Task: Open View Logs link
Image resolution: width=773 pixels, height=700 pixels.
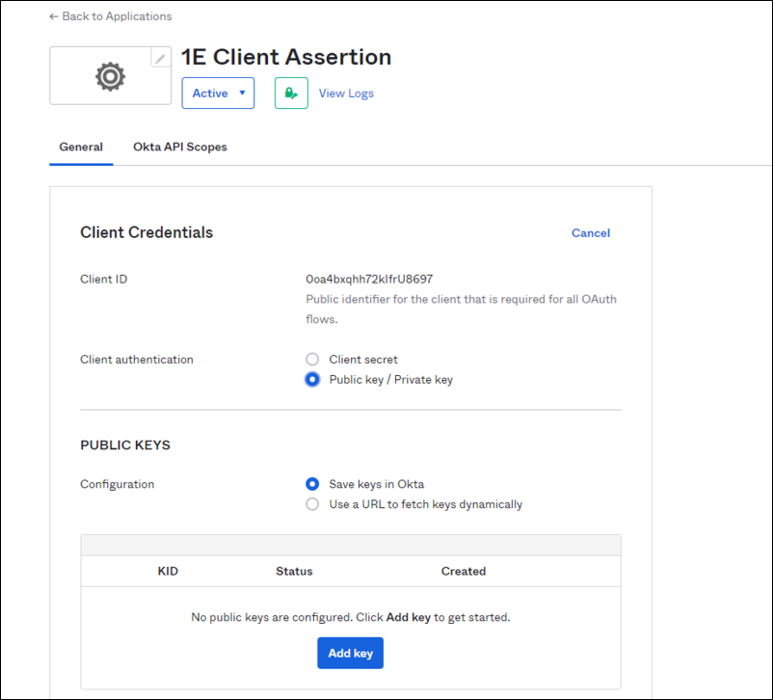Action: 346,94
